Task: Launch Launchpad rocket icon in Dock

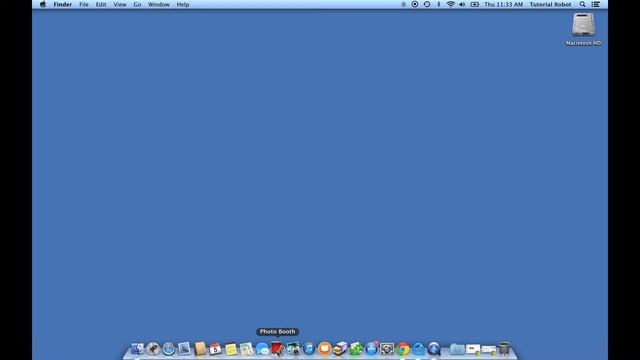Action: pos(153,349)
